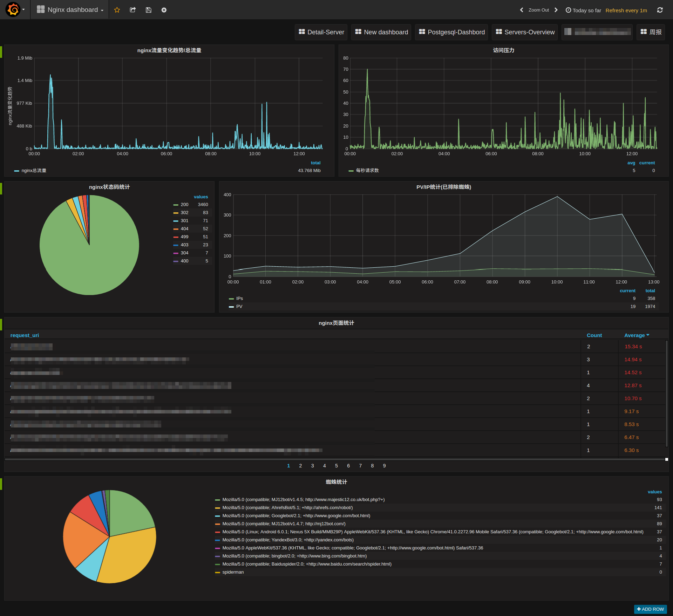Go to the Servers-Overview dashboard
Screen dimensions: 673x616
point(525,32)
